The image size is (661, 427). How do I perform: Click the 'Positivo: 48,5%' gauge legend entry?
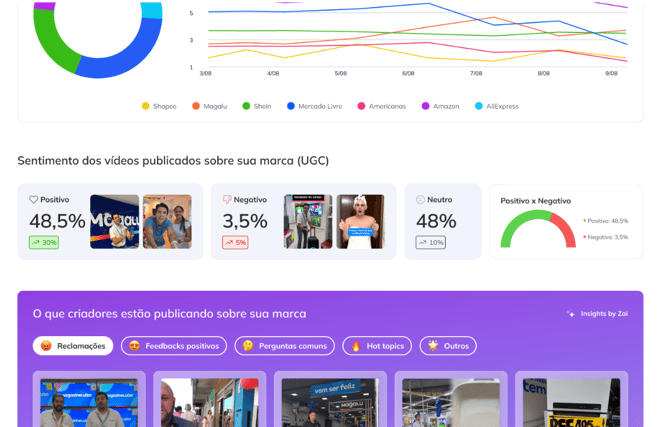pyautogui.click(x=605, y=221)
